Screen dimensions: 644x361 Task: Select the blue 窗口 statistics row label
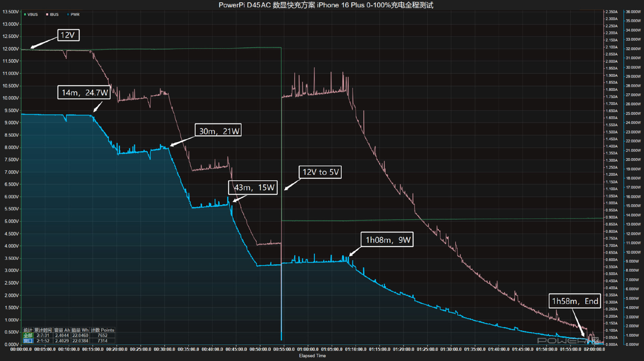point(28,341)
